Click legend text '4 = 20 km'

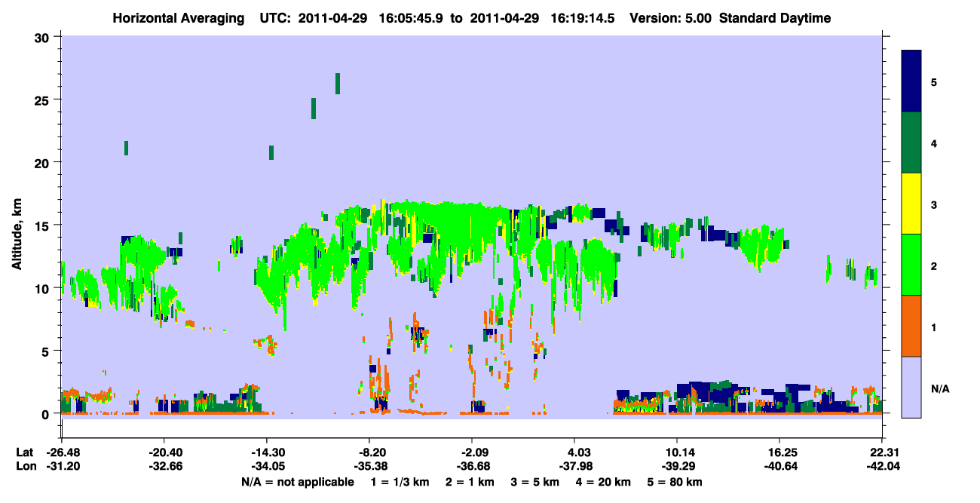[604, 482]
